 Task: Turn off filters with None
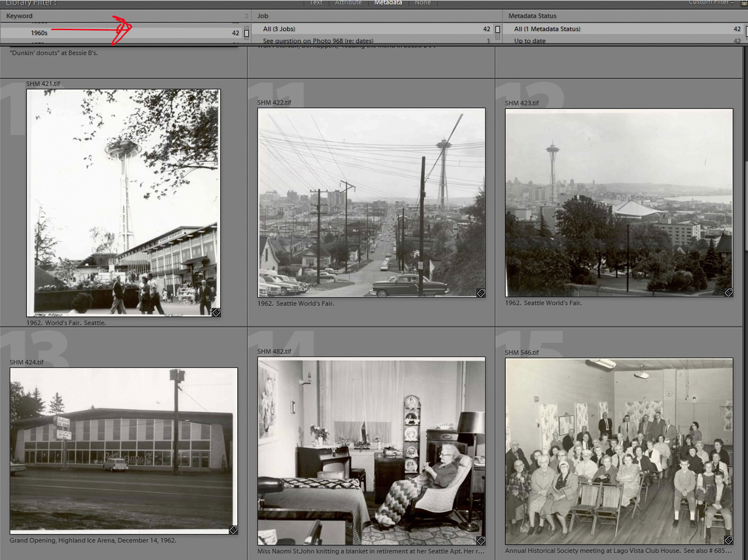(x=423, y=3)
